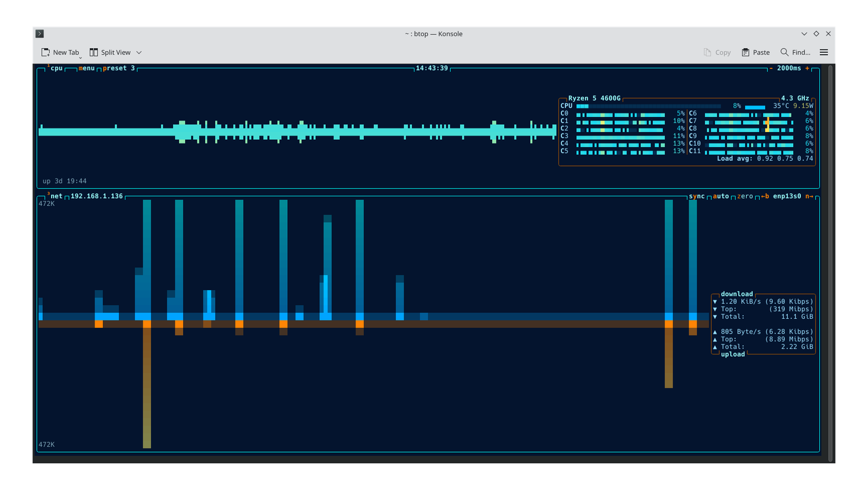The image size is (868, 502).
Task: Select next network interface n arrow
Action: pos(809,196)
